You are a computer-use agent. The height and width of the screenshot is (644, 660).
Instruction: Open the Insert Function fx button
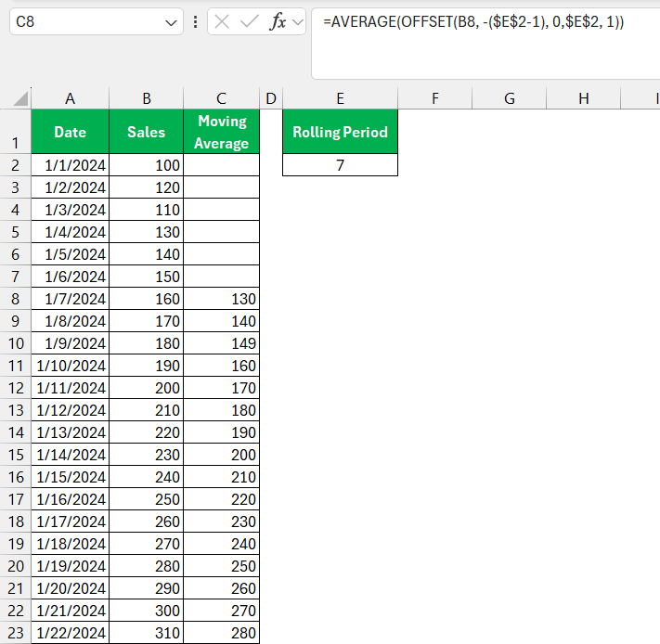278,21
